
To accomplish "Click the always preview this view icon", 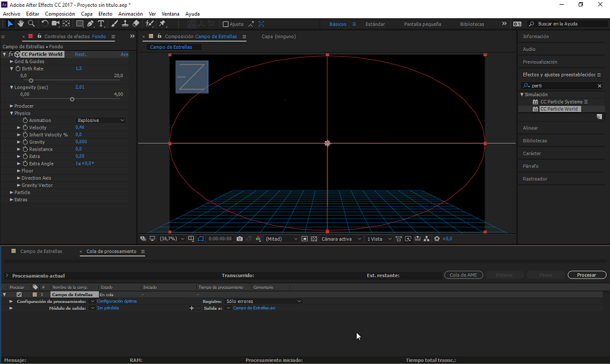I will pyautogui.click(x=143, y=239).
